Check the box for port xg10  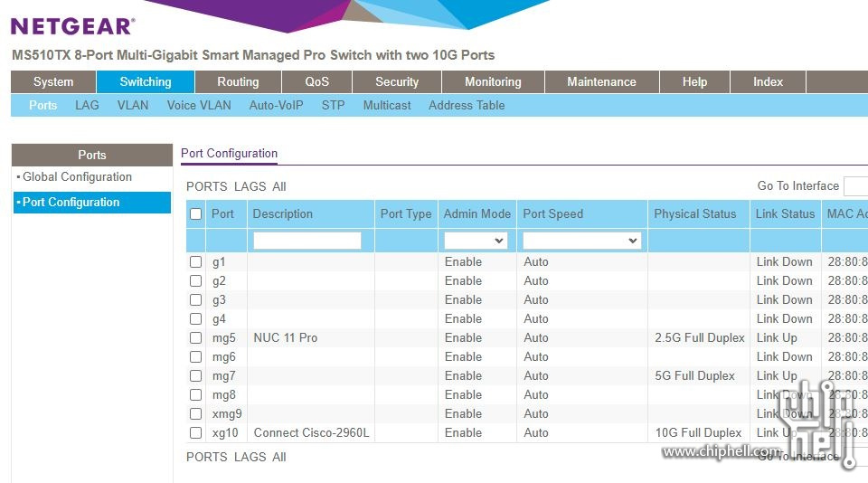click(196, 432)
